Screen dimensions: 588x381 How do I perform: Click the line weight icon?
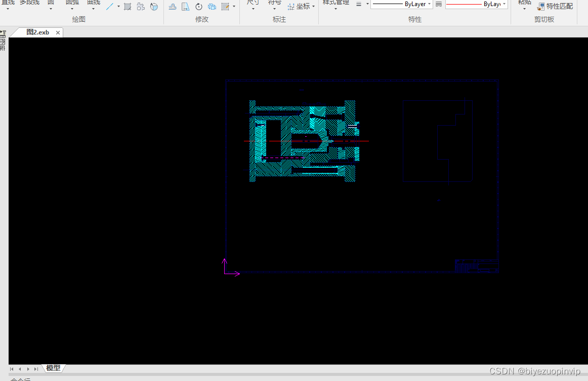[x=359, y=4]
